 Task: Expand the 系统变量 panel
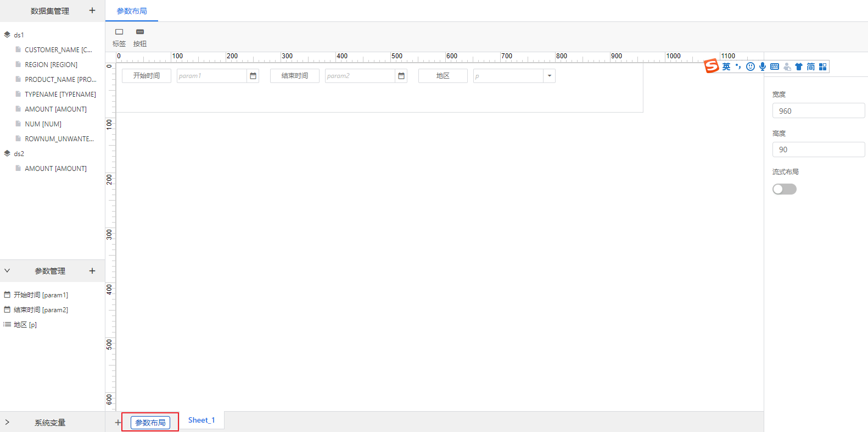7,422
